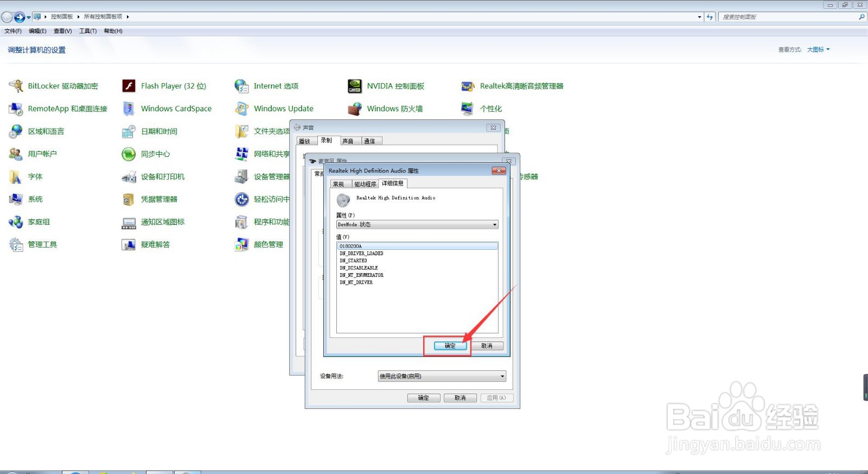Click 取消 in 麦克风 属性 window
This screenshot has height=474, width=868.
[460, 398]
